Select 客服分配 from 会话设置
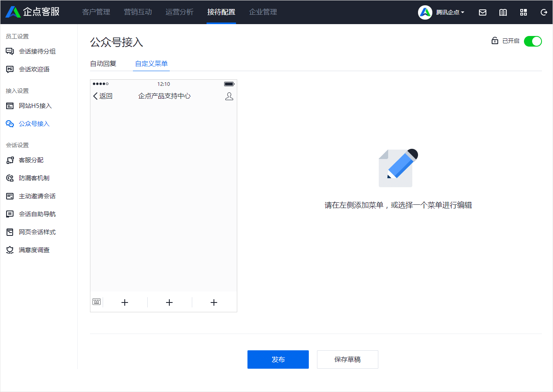553x392 pixels. click(31, 160)
